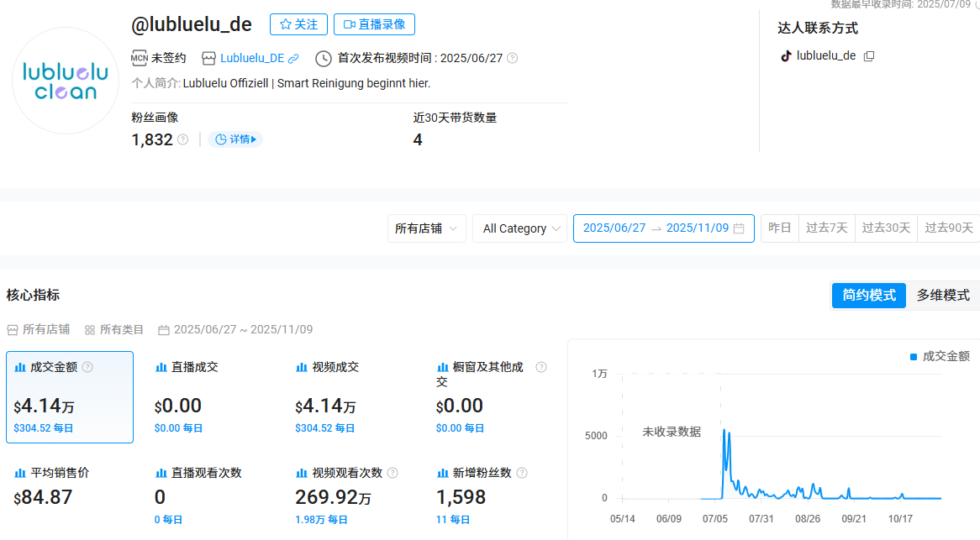980x540 pixels.
Task: Open the 所有店铺 dropdown
Action: (426, 228)
